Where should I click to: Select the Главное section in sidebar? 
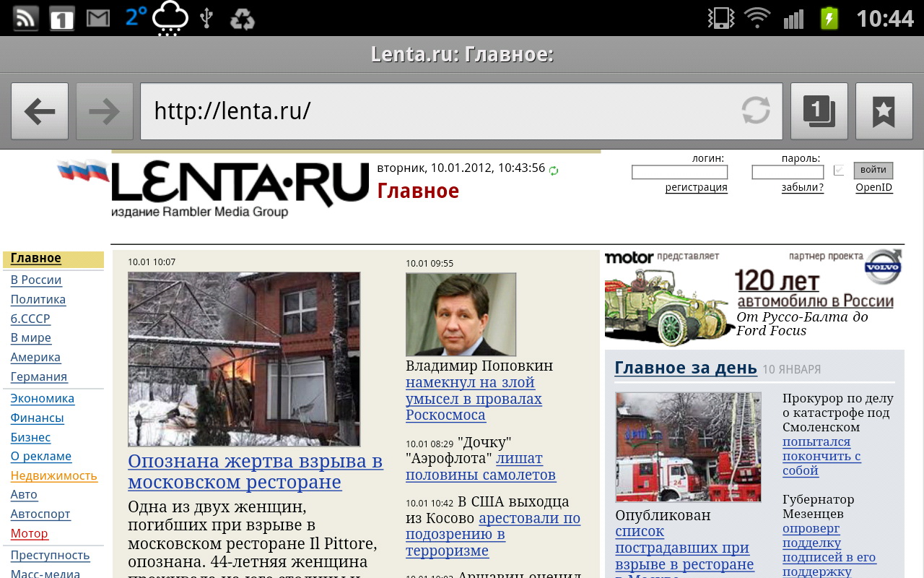point(36,259)
